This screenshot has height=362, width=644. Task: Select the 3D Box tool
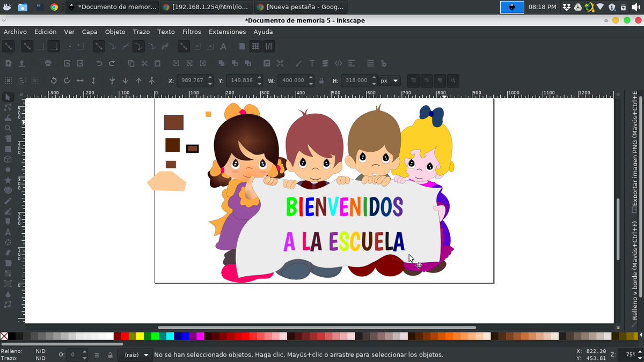tap(8, 159)
